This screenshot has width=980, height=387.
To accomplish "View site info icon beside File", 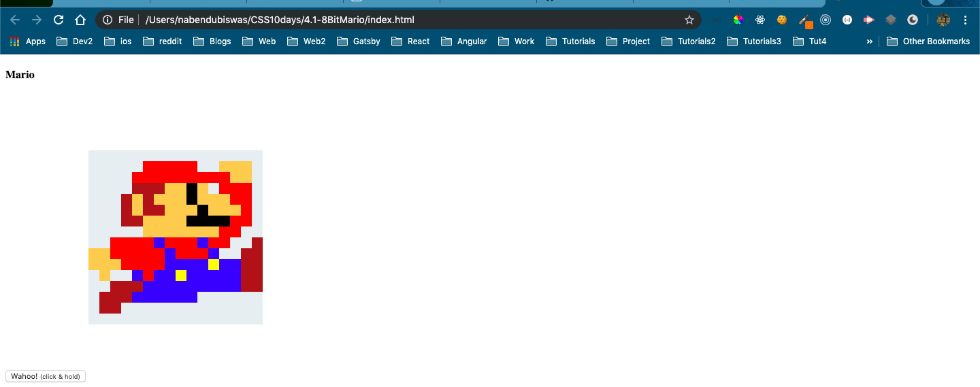I will pyautogui.click(x=108, y=20).
